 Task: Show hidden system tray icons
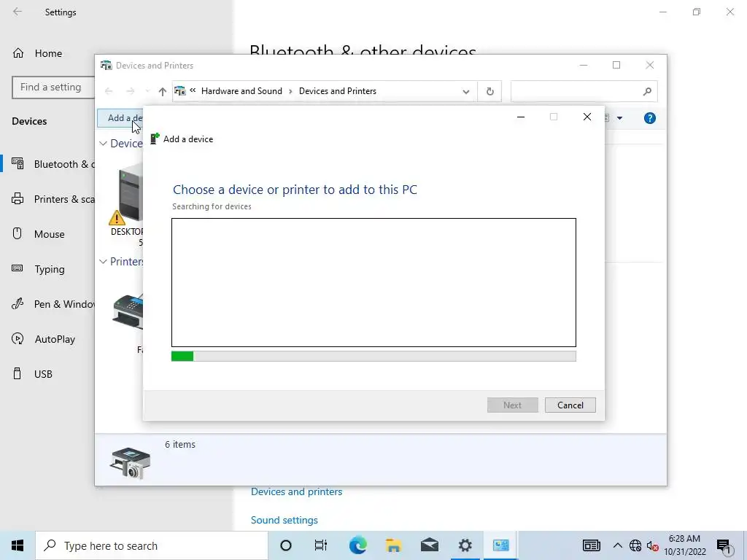(617, 545)
